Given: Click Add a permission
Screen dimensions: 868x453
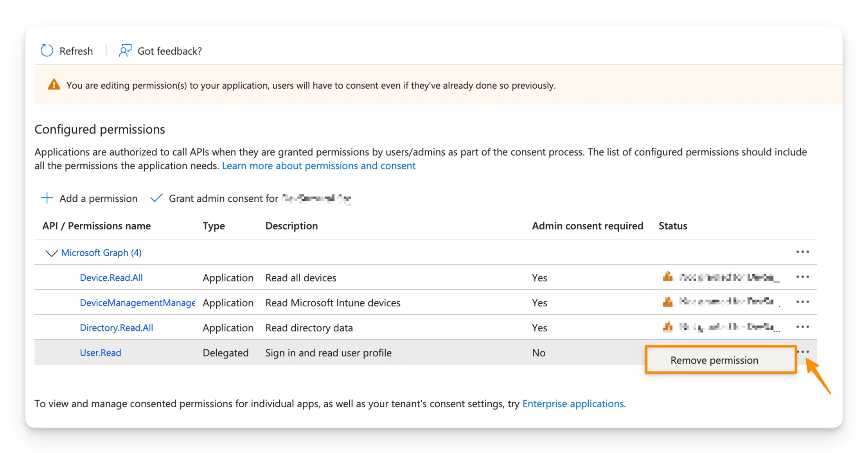Looking at the screenshot, I should (99, 198).
